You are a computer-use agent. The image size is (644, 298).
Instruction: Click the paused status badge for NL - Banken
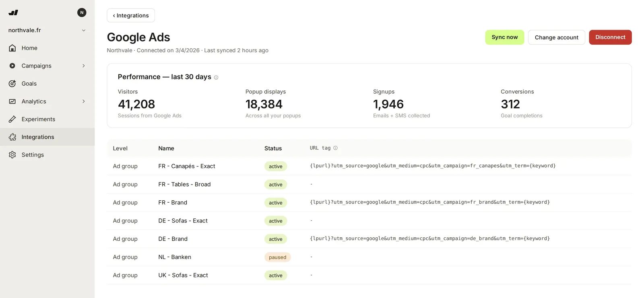[277, 257]
